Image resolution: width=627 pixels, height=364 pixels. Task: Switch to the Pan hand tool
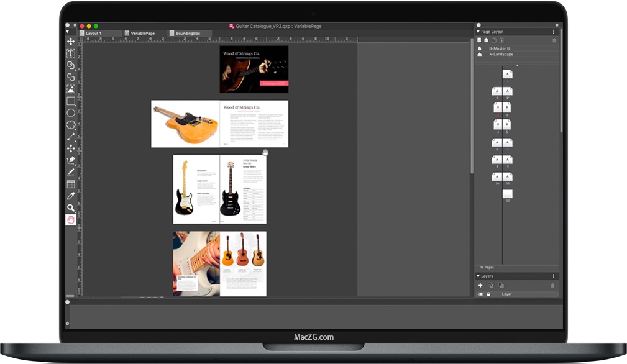[71, 221]
